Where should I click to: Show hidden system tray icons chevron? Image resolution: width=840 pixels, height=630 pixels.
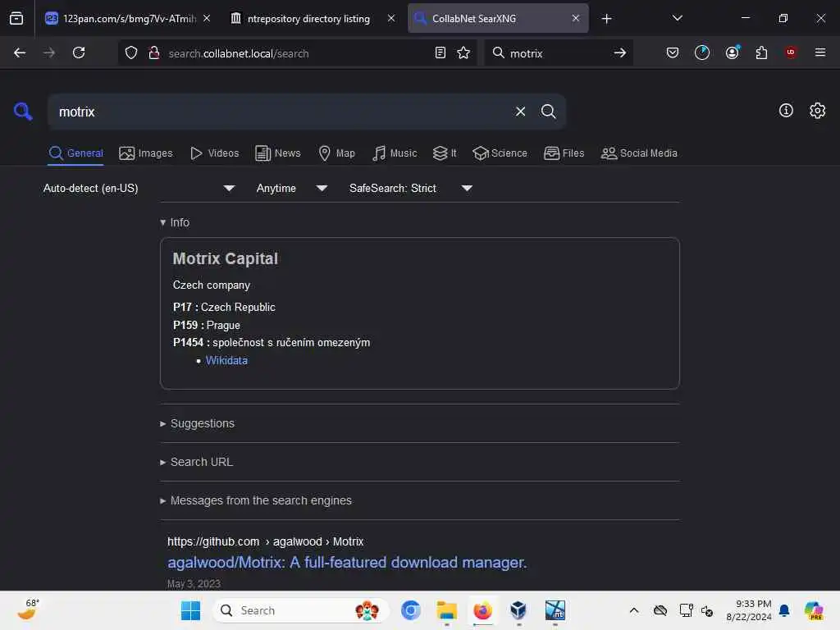coord(634,610)
